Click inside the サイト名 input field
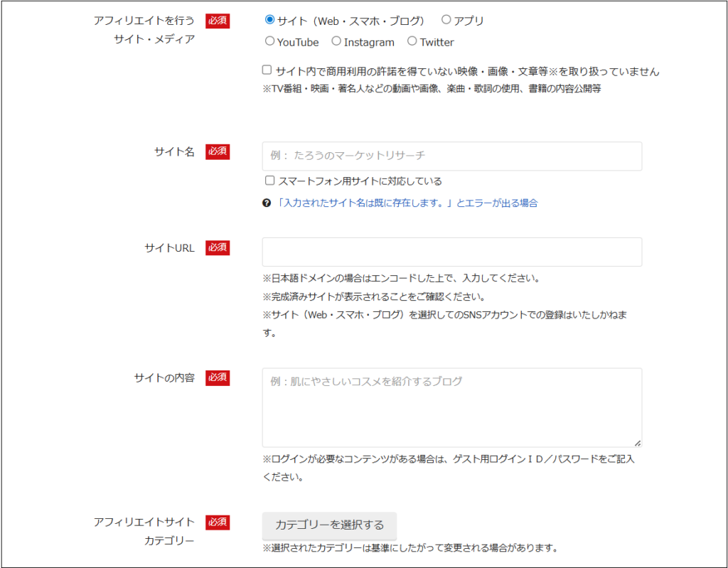Image resolution: width=728 pixels, height=568 pixels. coord(451,156)
